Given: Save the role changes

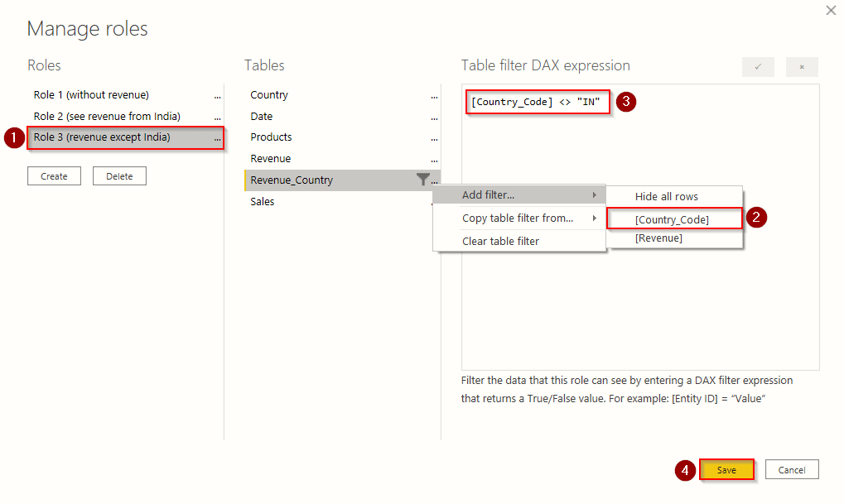Looking at the screenshot, I should tap(726, 470).
